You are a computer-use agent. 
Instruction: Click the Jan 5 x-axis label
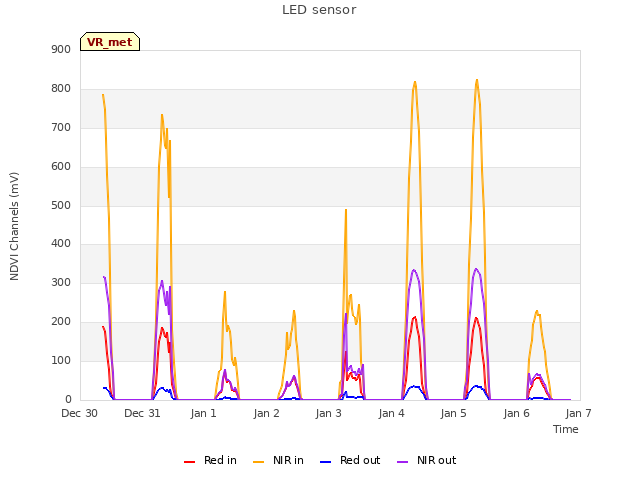click(453, 413)
